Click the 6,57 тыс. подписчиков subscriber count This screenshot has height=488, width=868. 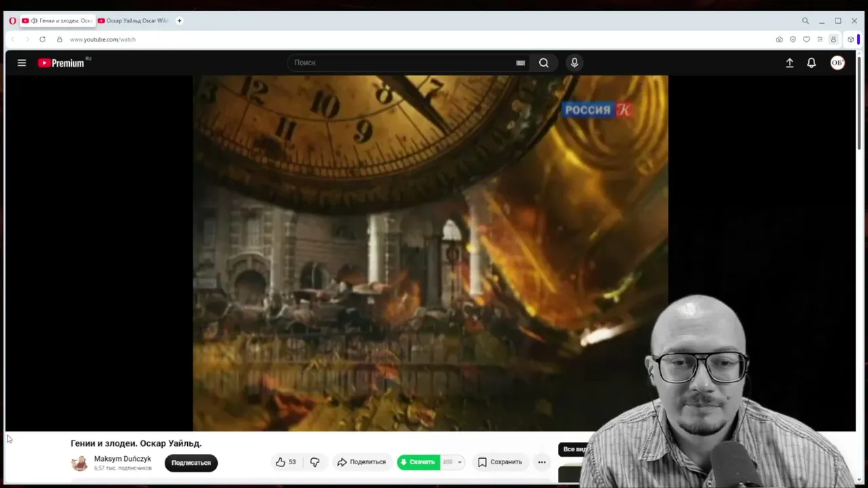coord(123,468)
